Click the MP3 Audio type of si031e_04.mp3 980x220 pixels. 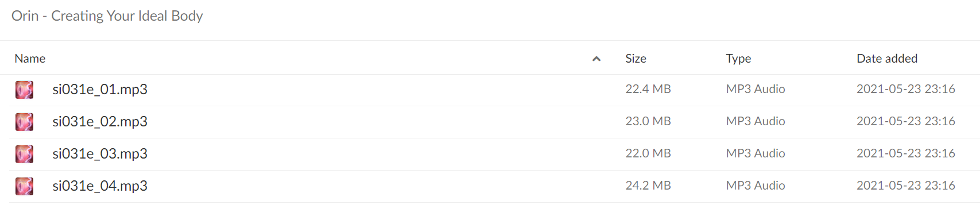[756, 186]
